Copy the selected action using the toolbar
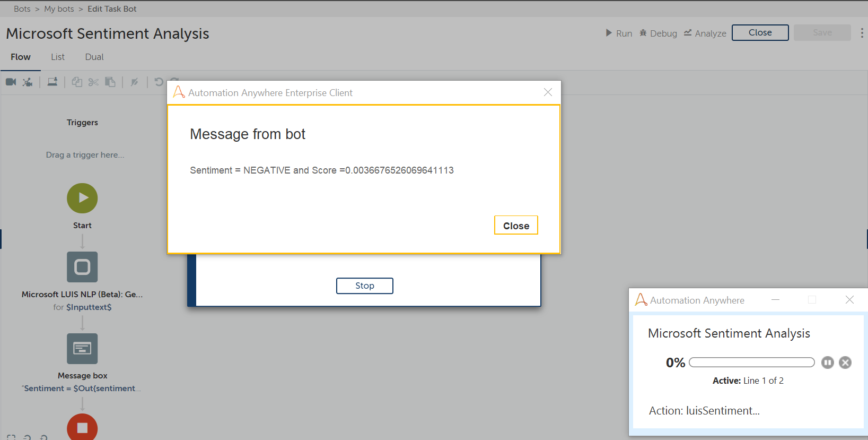 [x=77, y=82]
